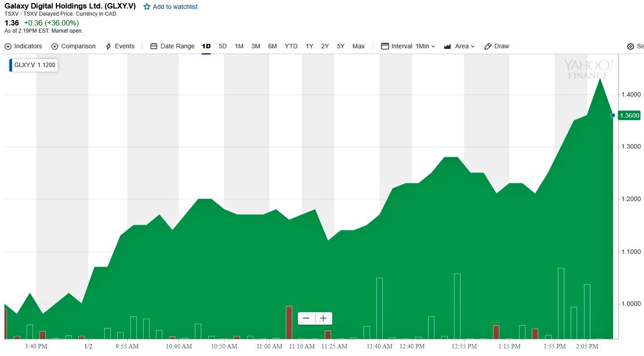Select the Draw pencil tool
This screenshot has height=356, width=644.
[488, 47]
